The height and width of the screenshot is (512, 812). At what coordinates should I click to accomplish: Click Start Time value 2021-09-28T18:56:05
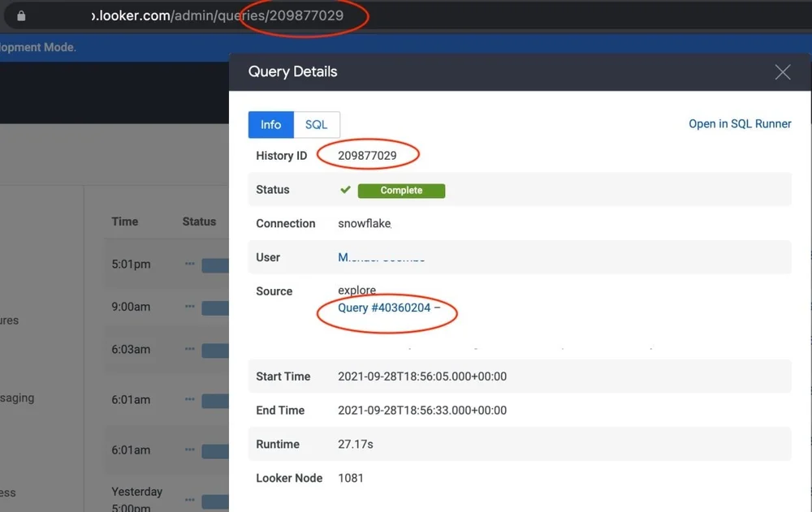click(x=422, y=376)
